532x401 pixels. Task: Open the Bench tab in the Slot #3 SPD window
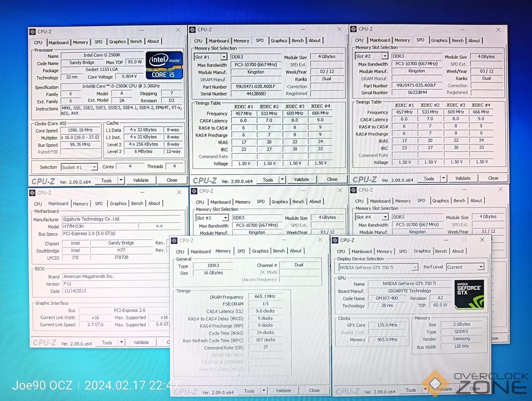pos(298,202)
